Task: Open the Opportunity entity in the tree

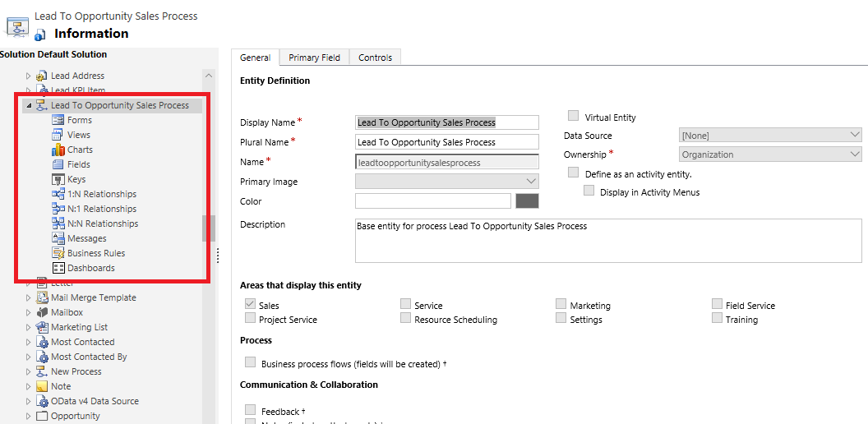Action: point(75,416)
